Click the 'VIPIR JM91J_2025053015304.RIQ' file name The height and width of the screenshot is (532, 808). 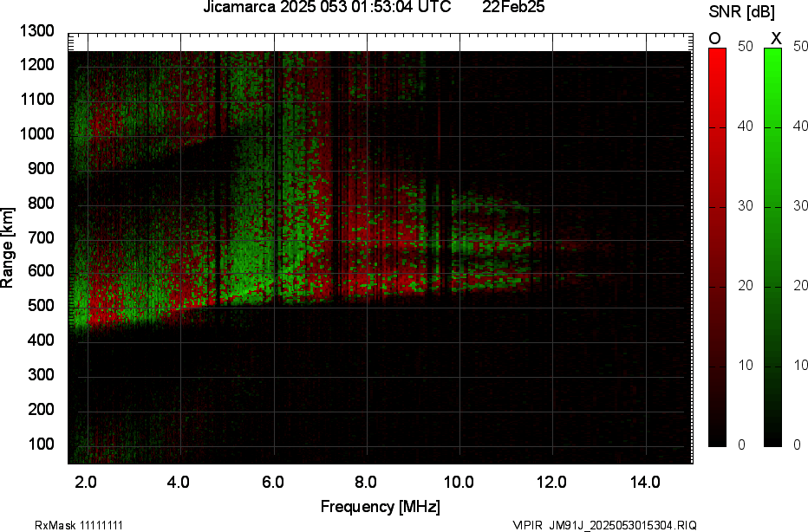click(604, 525)
